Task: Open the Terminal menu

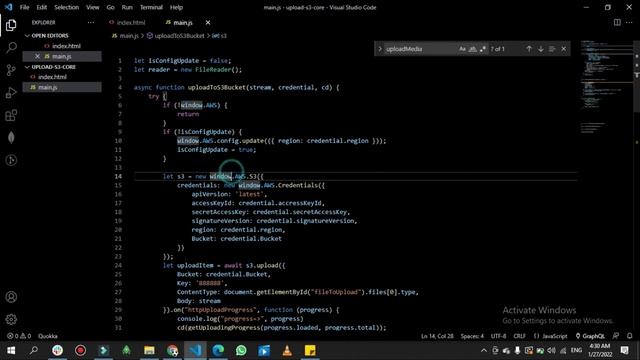Action: pyautogui.click(x=151, y=7)
